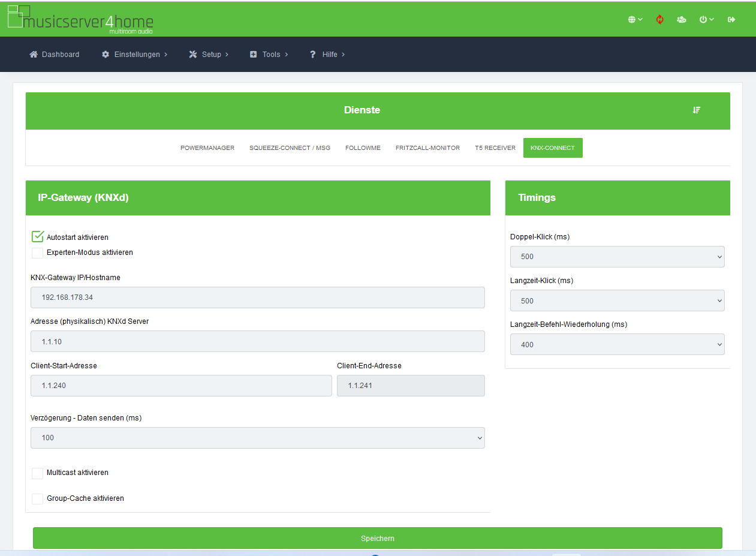
Task: Enable Multicast aktivieren checkbox
Action: click(38, 473)
